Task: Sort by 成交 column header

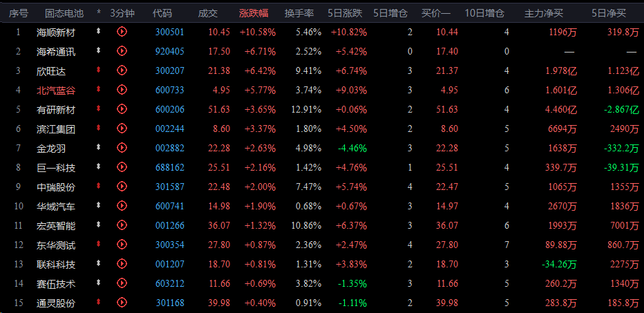Action: 208,13
